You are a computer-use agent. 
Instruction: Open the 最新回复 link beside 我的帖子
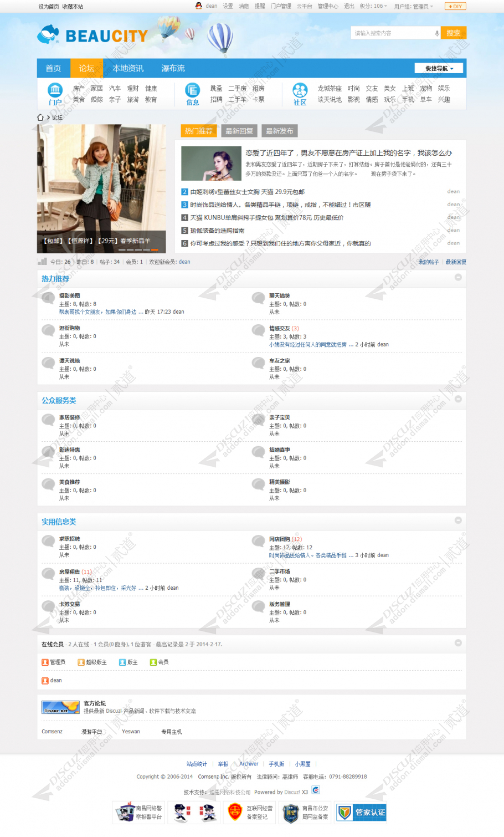point(456,262)
